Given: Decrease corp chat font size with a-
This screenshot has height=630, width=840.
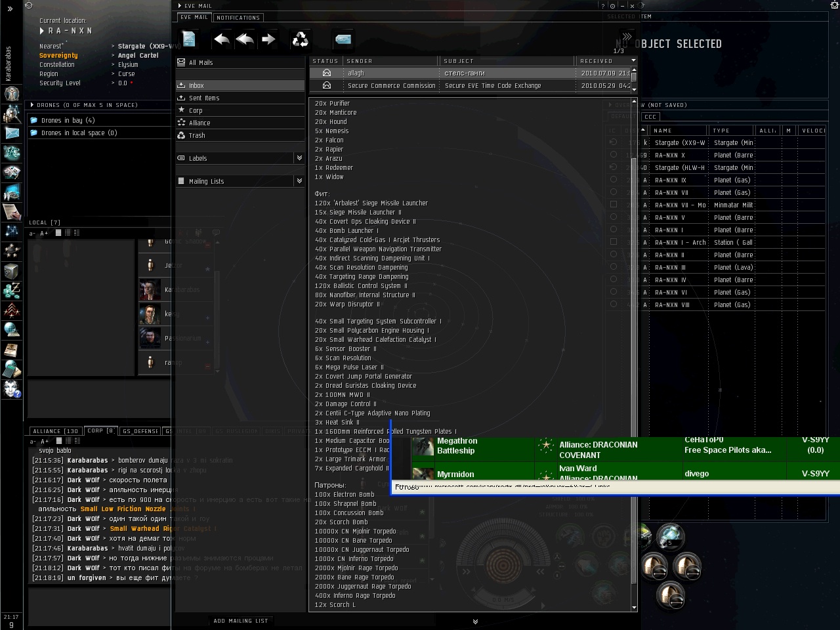Looking at the screenshot, I should click(x=32, y=442).
